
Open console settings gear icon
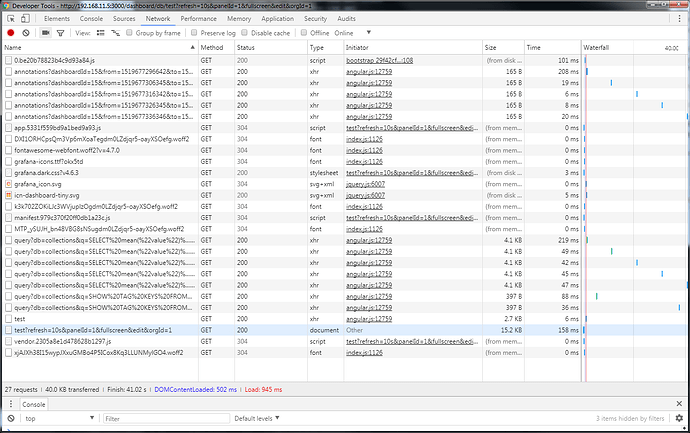point(679,418)
